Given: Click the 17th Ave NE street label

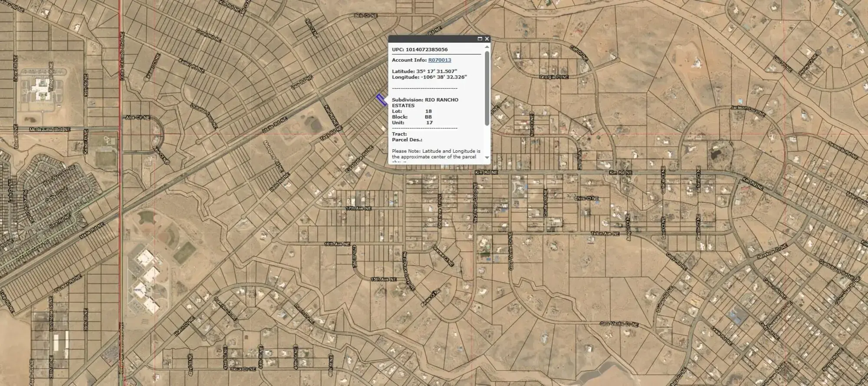Looking at the screenshot, I should (358, 209).
